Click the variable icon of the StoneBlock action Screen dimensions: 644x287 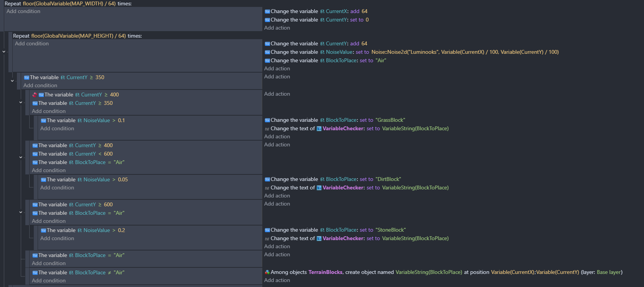[267, 230]
